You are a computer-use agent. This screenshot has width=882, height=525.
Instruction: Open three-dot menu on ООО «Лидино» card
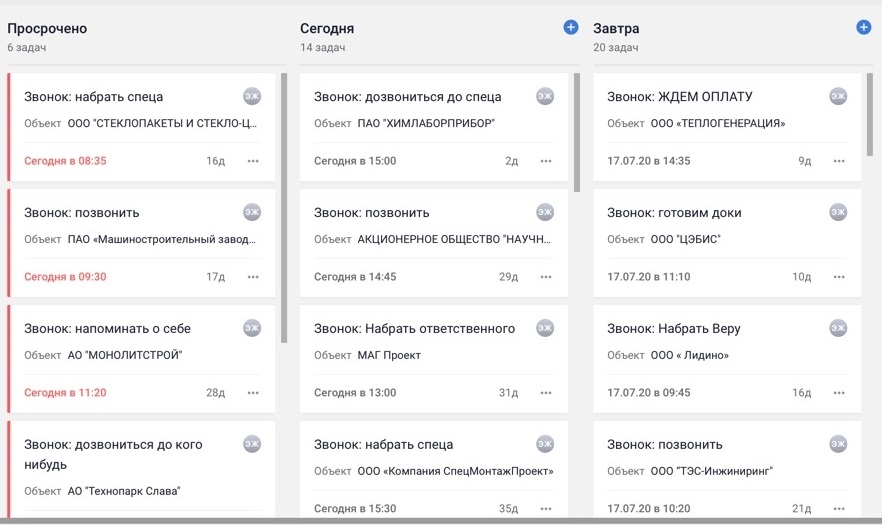click(839, 393)
